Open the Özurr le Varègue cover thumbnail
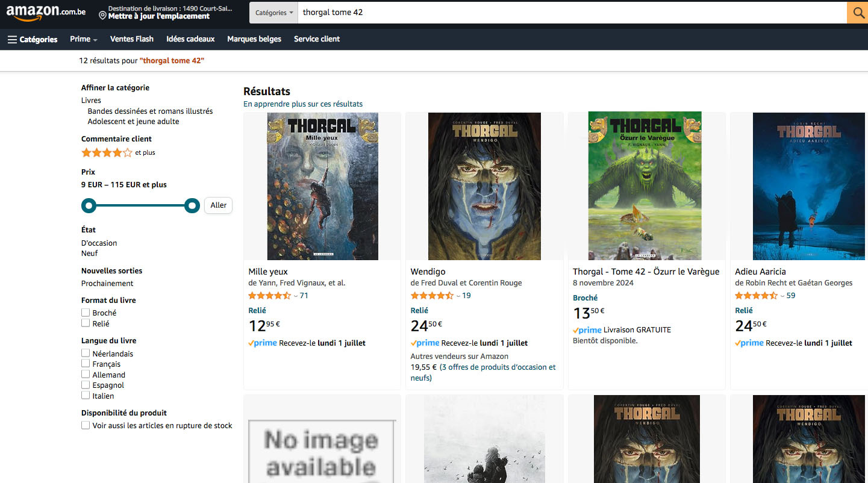The height and width of the screenshot is (483, 868). [646, 185]
